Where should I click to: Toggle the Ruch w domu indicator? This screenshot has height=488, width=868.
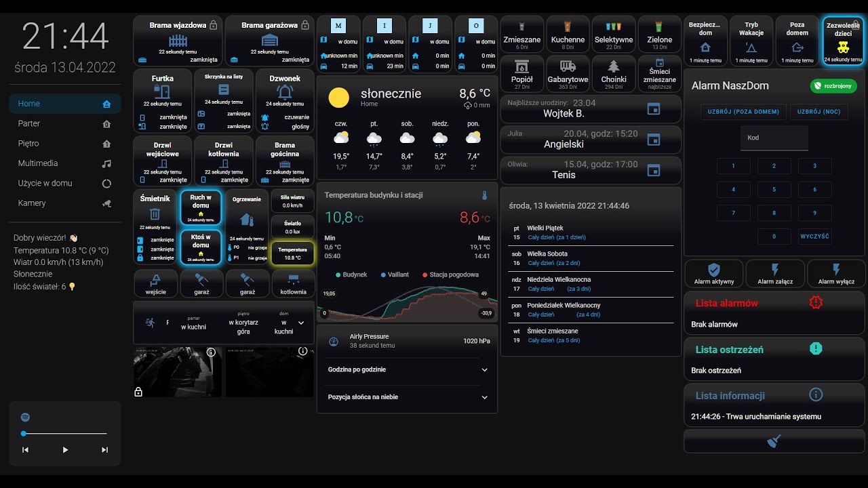(x=201, y=207)
